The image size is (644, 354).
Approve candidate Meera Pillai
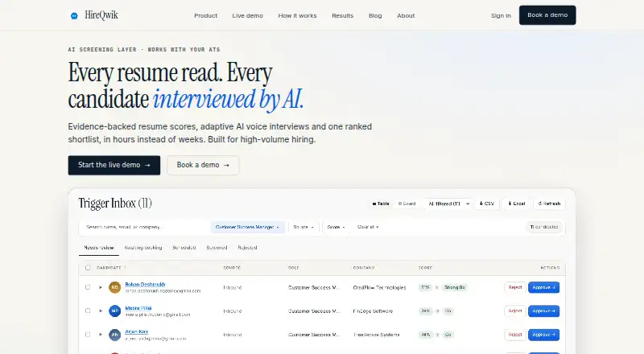point(544,311)
